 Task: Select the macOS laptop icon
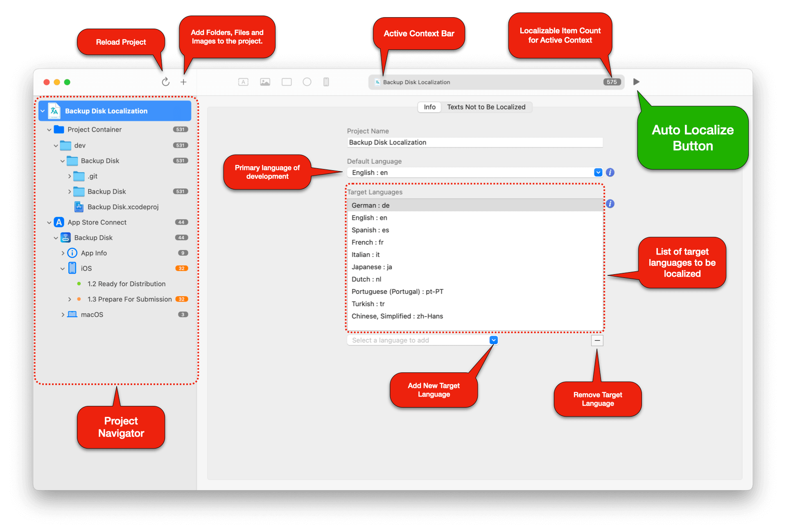[x=72, y=314]
